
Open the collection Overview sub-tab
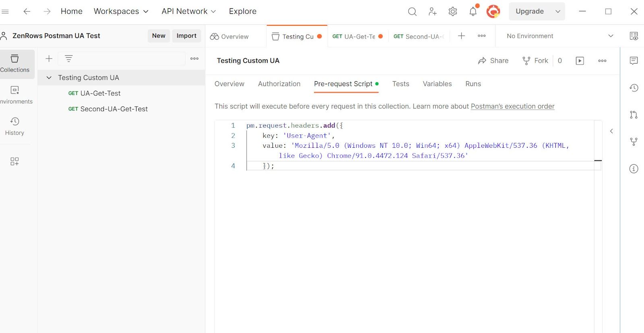point(229,84)
